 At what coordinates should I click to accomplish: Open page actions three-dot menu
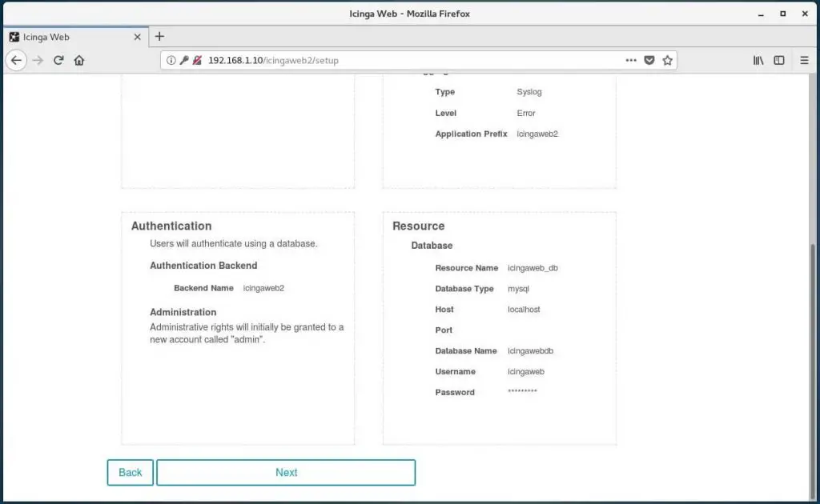click(x=631, y=61)
